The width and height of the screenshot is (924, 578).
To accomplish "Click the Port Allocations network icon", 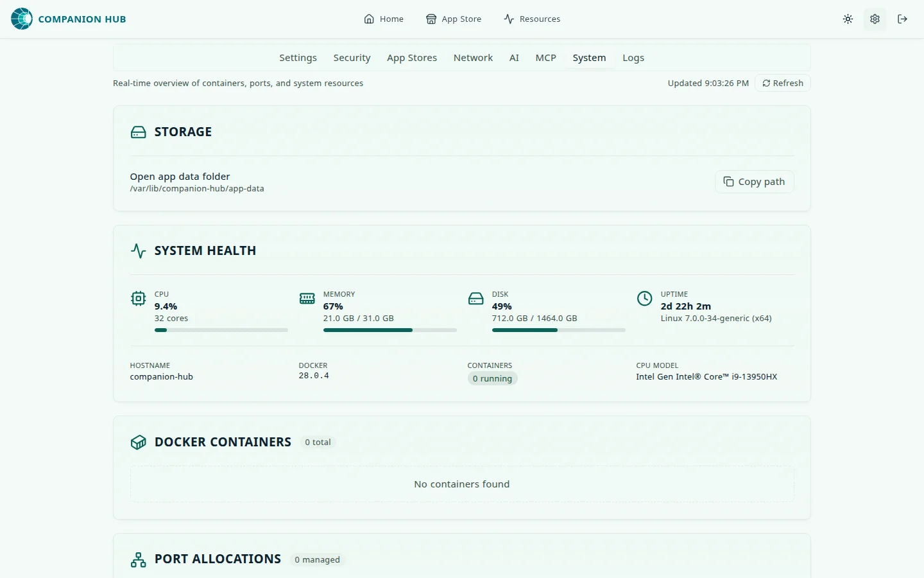I will (x=138, y=559).
